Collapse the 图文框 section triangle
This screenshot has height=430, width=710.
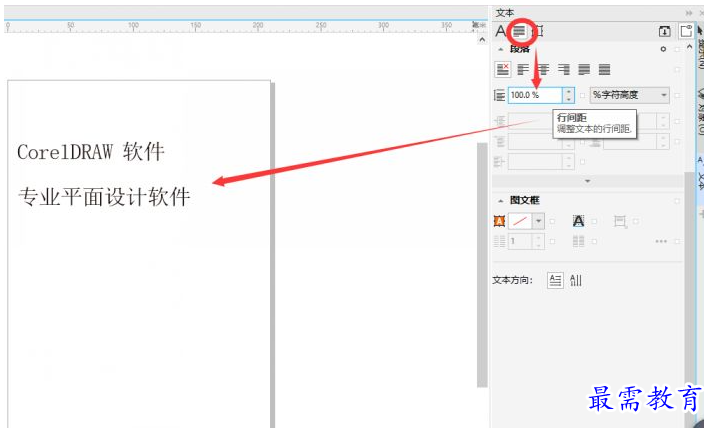click(500, 201)
